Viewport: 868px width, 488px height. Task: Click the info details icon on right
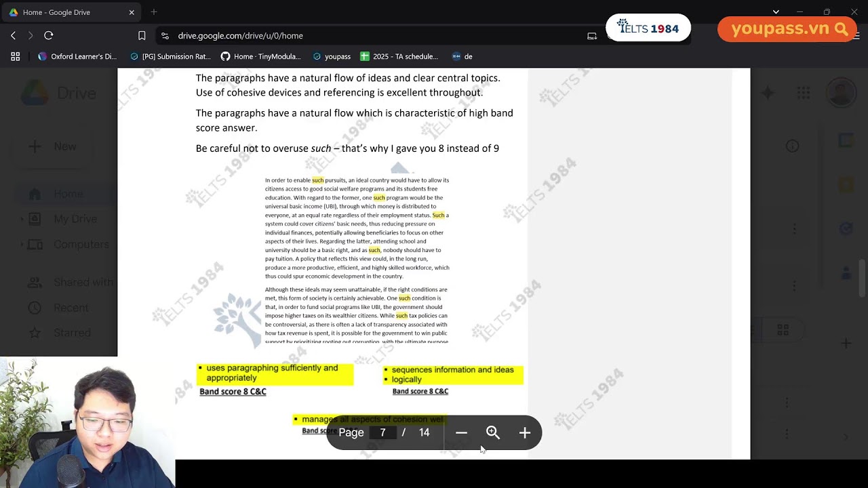tap(791, 146)
